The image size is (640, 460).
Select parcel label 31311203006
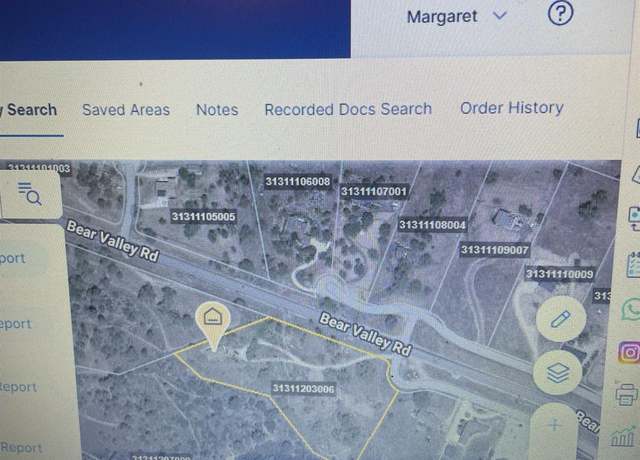(x=303, y=388)
